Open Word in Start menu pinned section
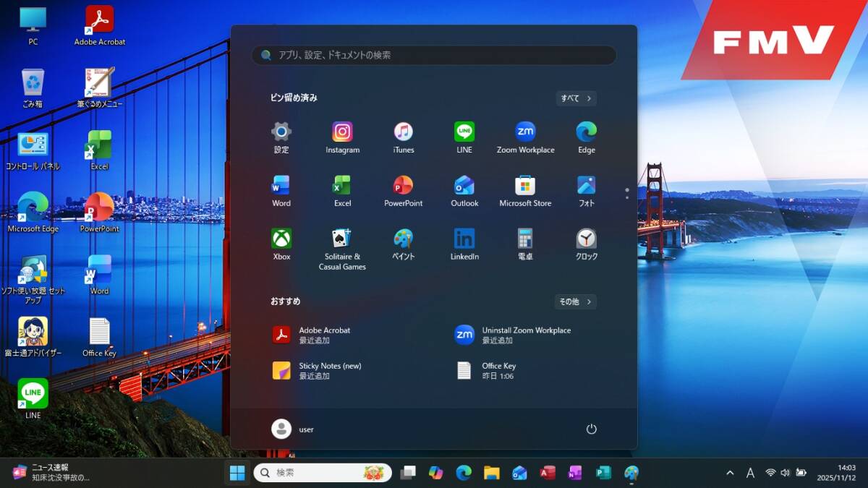Image resolution: width=868 pixels, height=488 pixels. (281, 191)
